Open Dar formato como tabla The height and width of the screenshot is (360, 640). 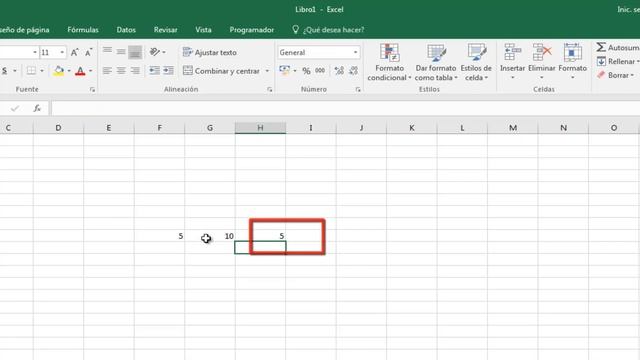[436, 62]
